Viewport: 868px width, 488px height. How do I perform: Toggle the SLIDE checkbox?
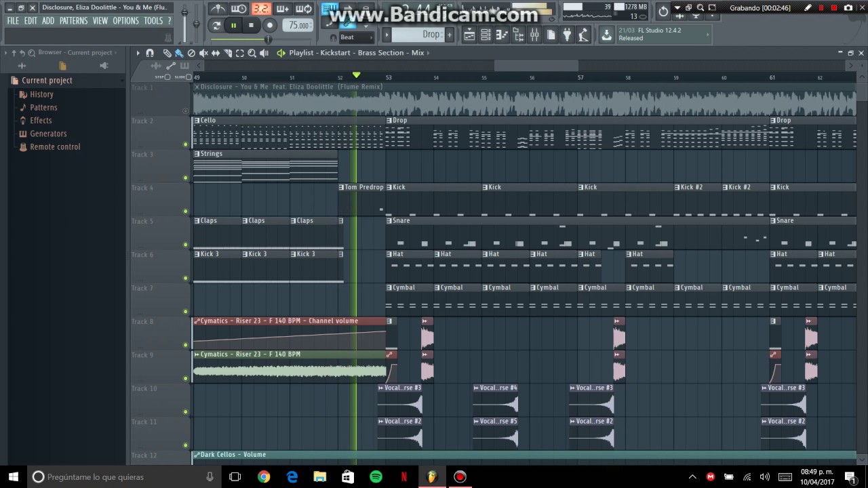pyautogui.click(x=190, y=77)
